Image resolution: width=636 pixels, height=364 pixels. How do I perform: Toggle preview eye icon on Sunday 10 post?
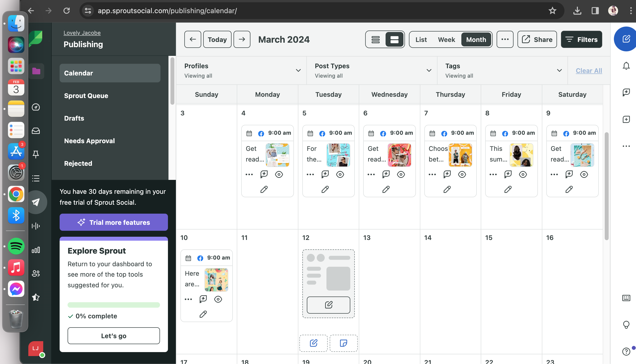click(x=218, y=299)
